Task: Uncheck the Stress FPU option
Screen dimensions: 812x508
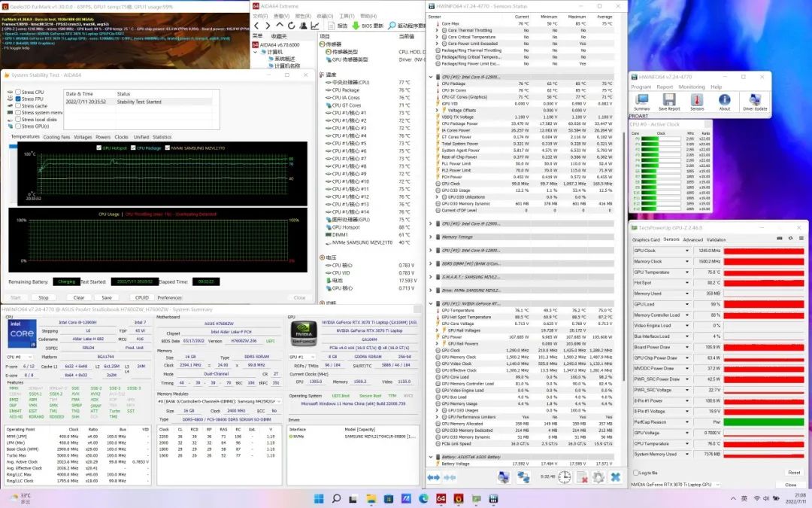Action: tap(19, 99)
